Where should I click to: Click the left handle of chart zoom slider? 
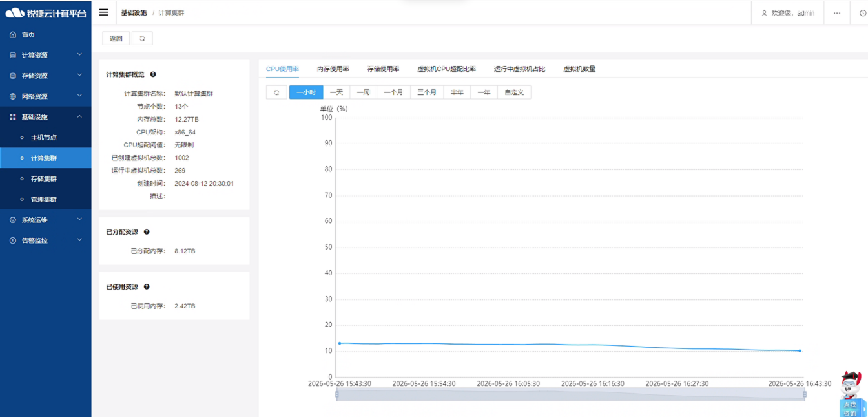pyautogui.click(x=336, y=394)
